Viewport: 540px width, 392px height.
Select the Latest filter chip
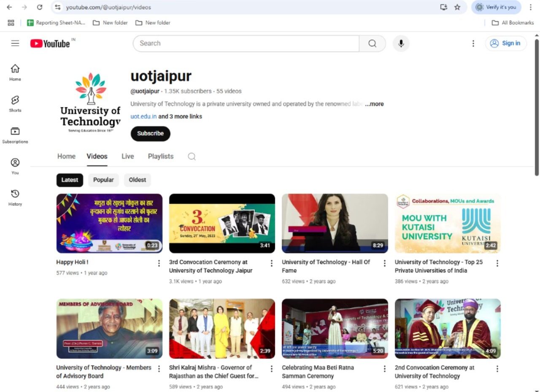click(x=70, y=180)
